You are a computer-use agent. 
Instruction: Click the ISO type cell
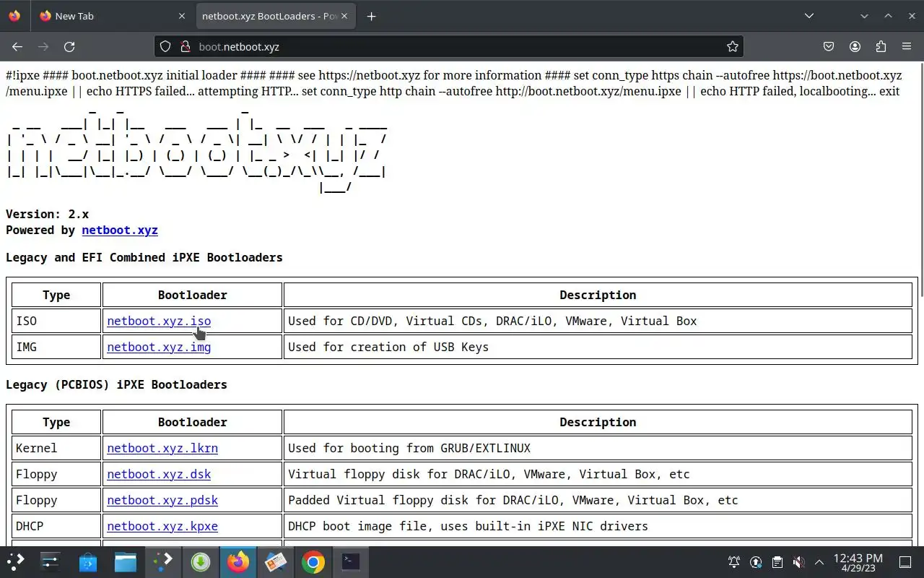(x=56, y=321)
